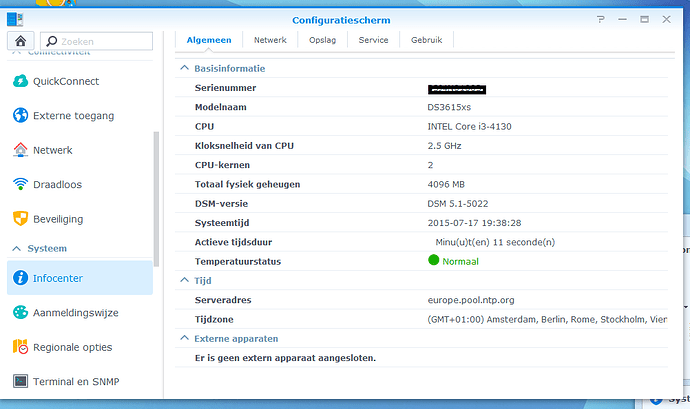Click the redacted serial number value
690x409 pixels.
click(x=457, y=89)
